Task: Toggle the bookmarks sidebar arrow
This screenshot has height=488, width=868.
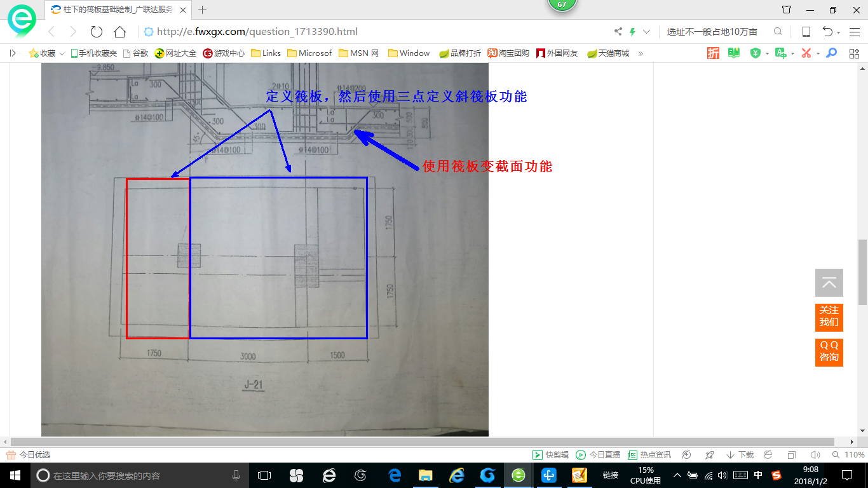Action: [13, 53]
